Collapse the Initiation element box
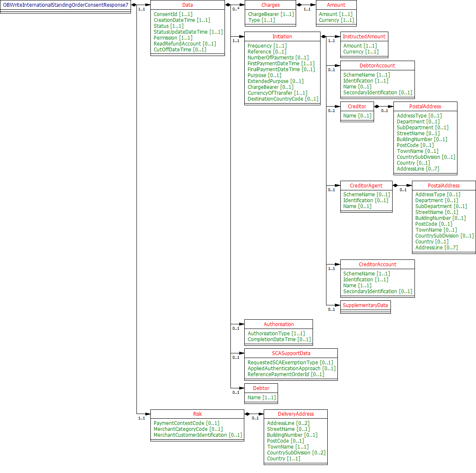Screen dimensions: 476x473 [x=282, y=36]
